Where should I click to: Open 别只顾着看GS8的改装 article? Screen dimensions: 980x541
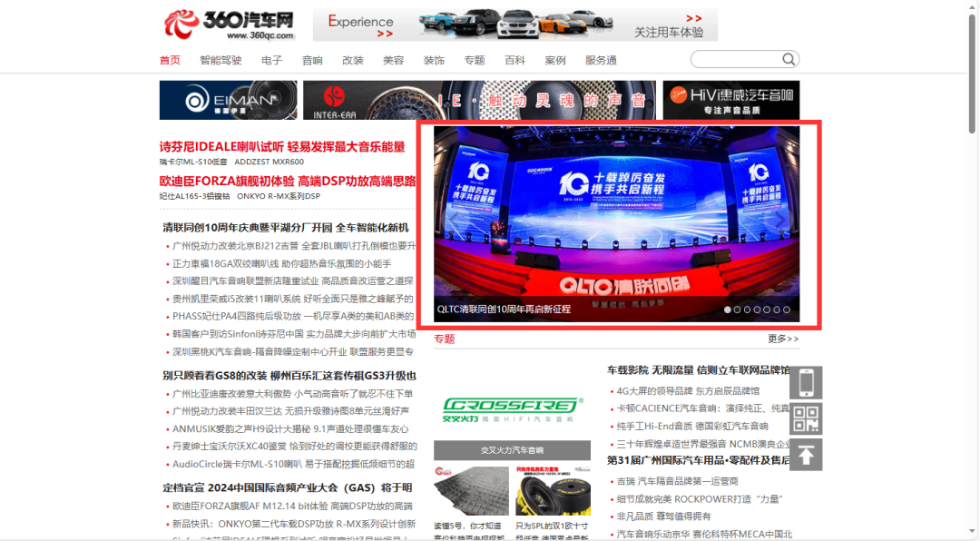tap(289, 375)
